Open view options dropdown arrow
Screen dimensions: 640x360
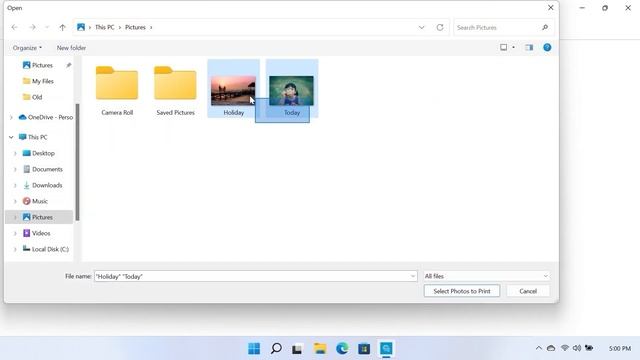pyautogui.click(x=513, y=47)
